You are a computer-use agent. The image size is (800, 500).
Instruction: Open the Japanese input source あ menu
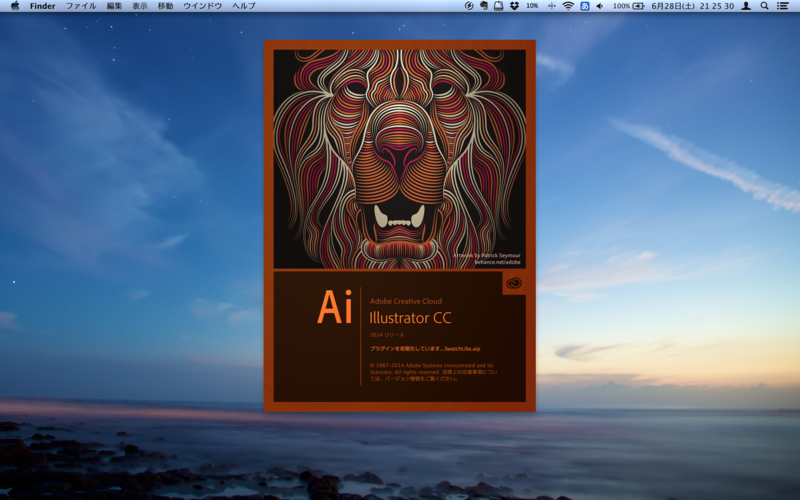585,6
